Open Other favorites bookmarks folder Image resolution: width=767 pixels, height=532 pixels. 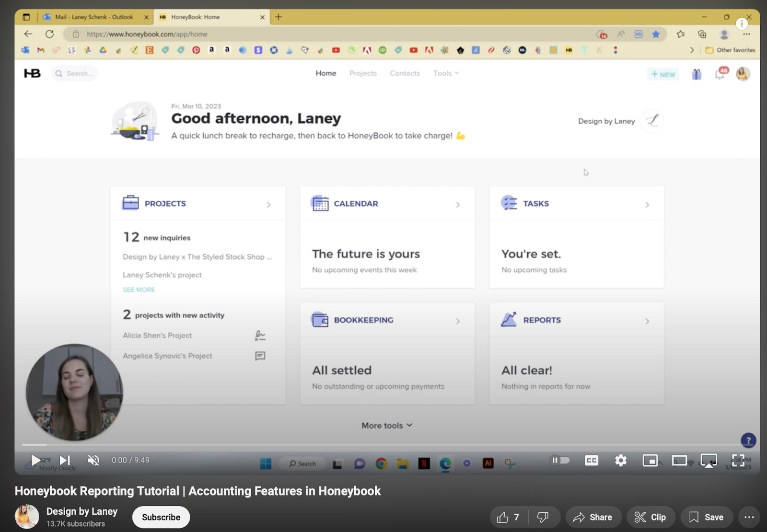pos(731,50)
